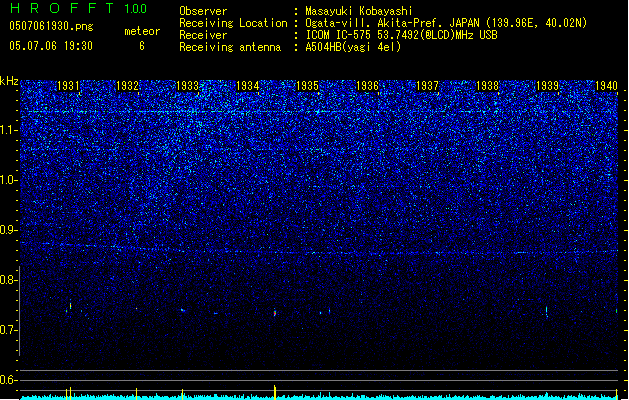
Task: Click the antenna A504HB(yagi 4el) text
Action: pos(353,47)
